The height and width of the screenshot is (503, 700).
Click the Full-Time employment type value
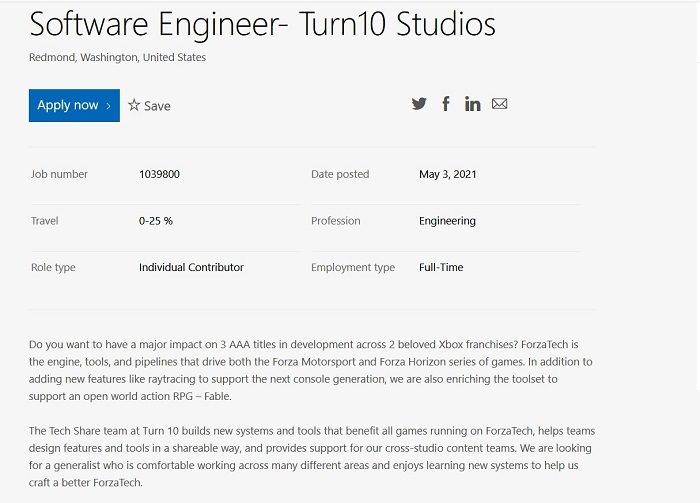[x=441, y=268]
